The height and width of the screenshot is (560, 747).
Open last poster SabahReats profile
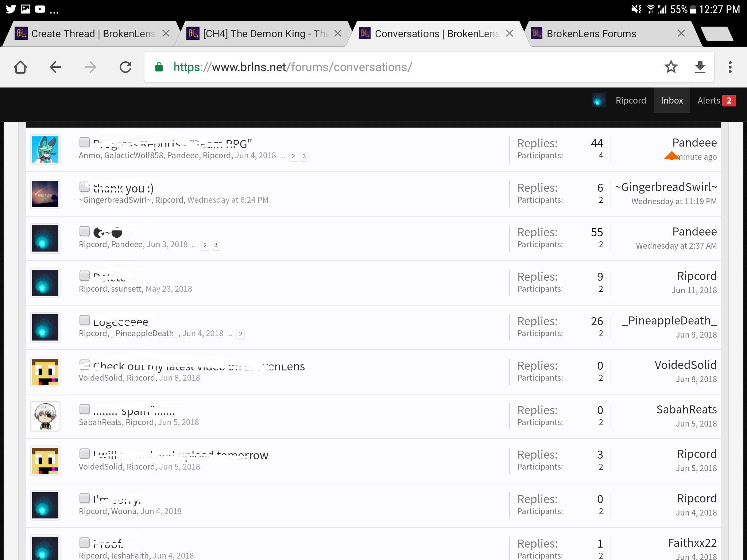click(x=686, y=409)
